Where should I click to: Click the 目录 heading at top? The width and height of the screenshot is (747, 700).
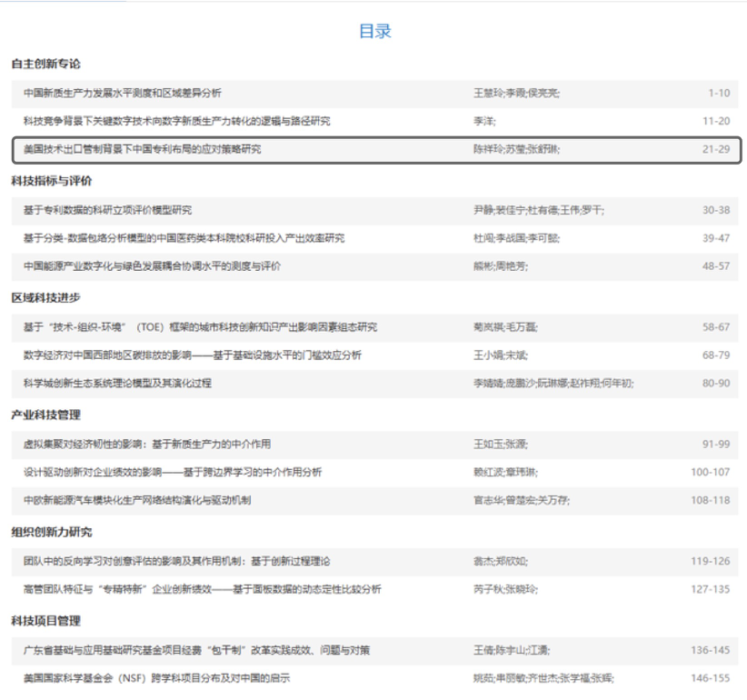[374, 32]
